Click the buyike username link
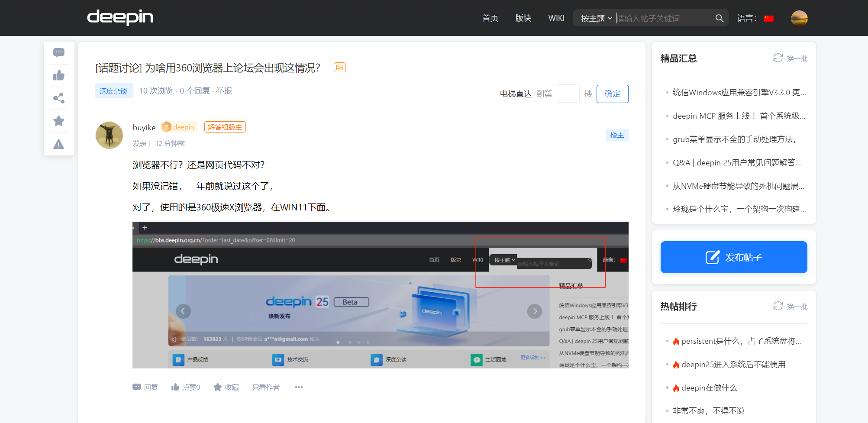868x423 pixels. [144, 127]
